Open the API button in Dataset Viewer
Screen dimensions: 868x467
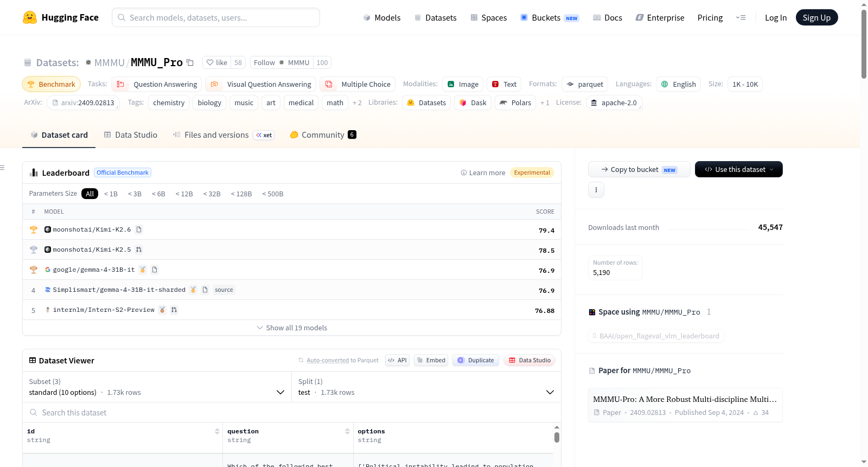397,360
